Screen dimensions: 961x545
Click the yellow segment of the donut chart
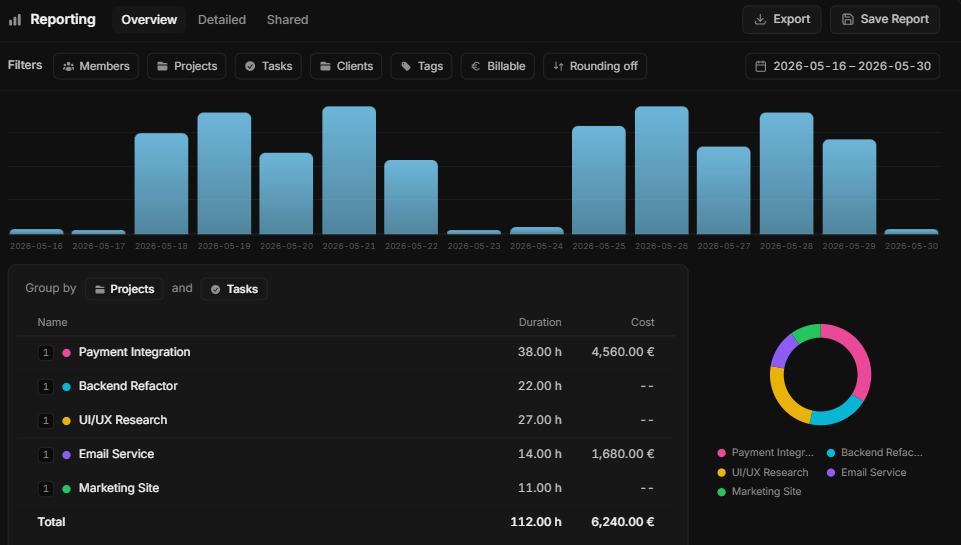click(x=781, y=398)
